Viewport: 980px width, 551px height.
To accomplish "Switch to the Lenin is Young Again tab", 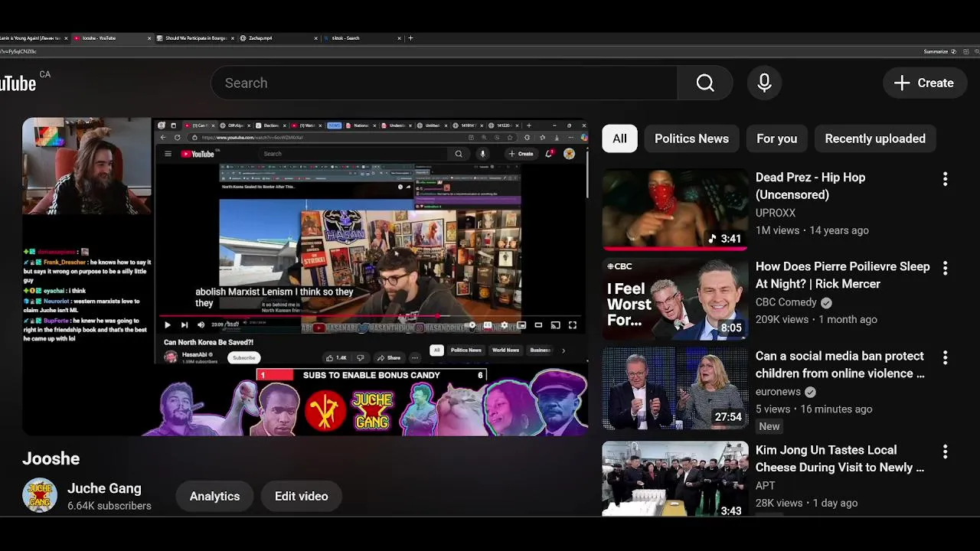I will (31, 37).
